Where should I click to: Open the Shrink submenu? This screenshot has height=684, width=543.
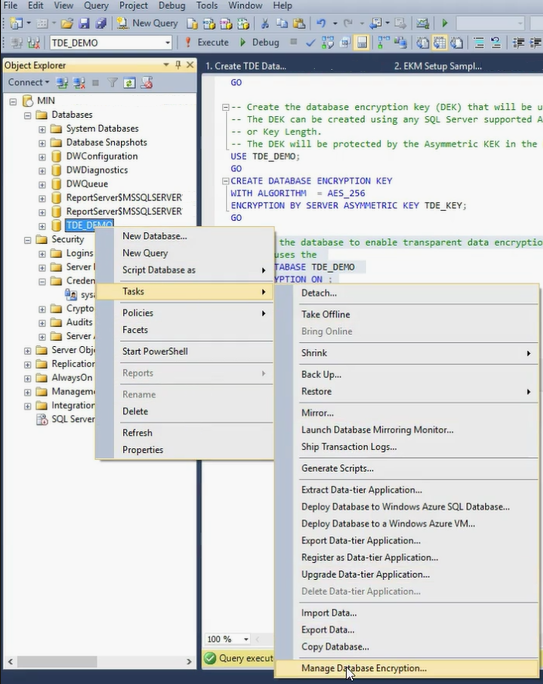point(407,353)
